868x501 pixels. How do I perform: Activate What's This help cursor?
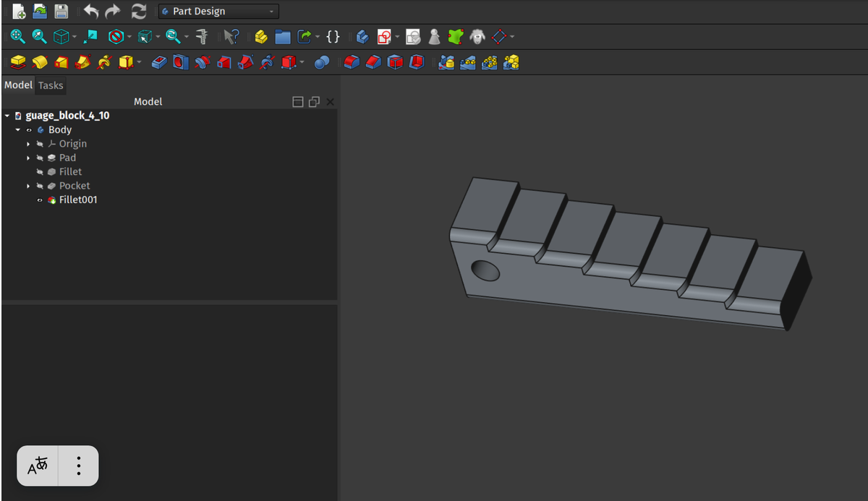click(231, 36)
